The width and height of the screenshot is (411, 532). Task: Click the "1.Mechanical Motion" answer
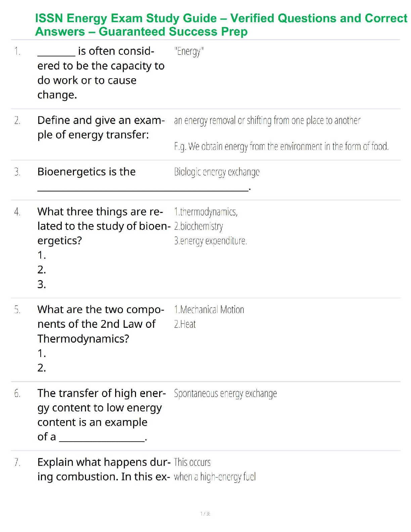click(209, 310)
